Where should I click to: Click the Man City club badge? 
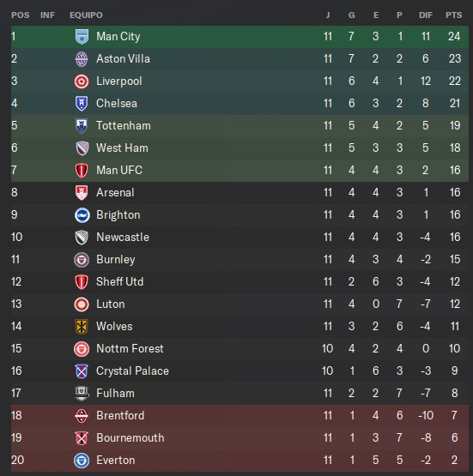click(82, 36)
